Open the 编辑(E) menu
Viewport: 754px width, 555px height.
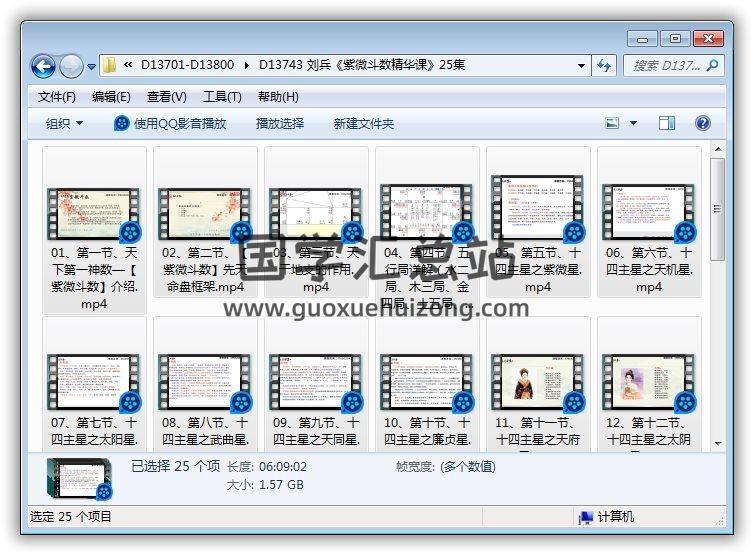click(x=111, y=97)
